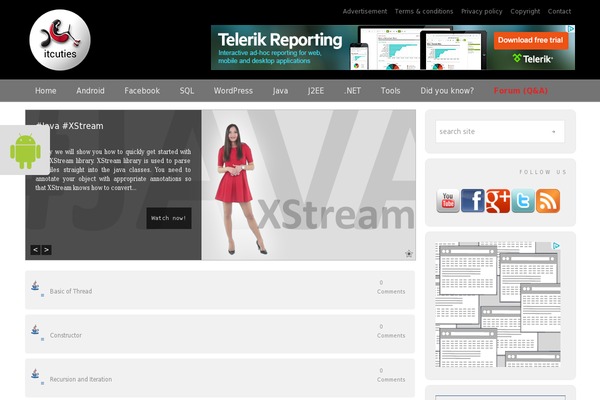Submit search with the arrow icon

[553, 132]
